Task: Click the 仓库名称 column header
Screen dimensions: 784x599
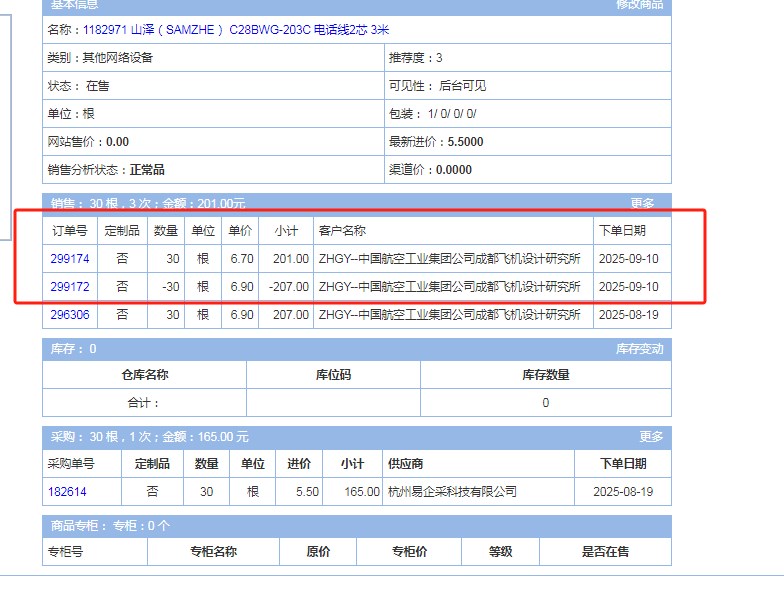Action: (x=144, y=375)
